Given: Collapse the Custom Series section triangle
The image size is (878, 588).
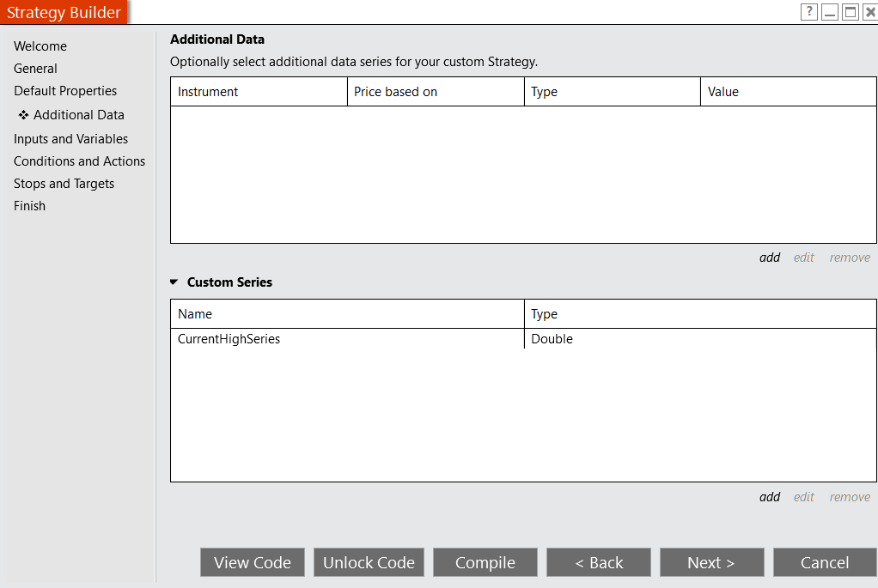Looking at the screenshot, I should pos(174,282).
